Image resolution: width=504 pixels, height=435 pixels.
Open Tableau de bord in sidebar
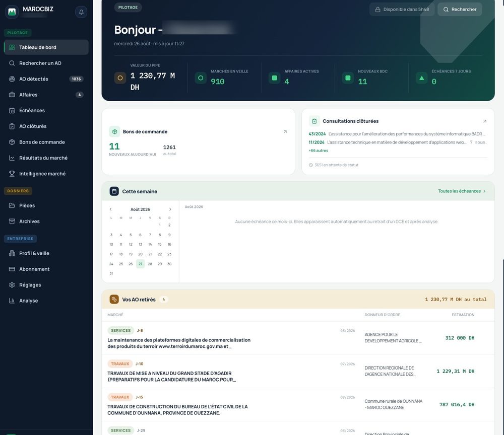point(46,47)
